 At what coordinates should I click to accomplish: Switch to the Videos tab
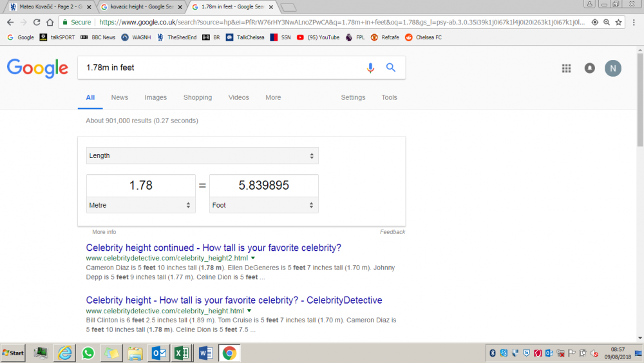tap(239, 97)
